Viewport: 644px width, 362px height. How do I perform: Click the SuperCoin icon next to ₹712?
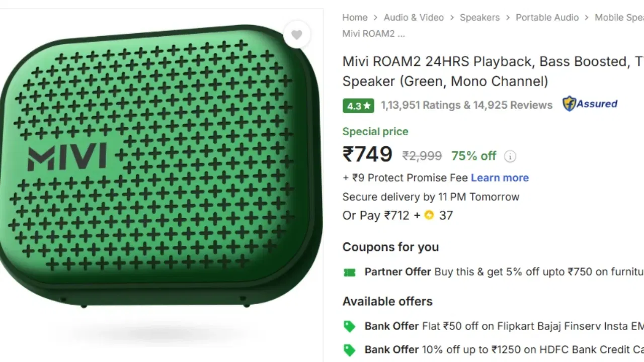coord(429,215)
